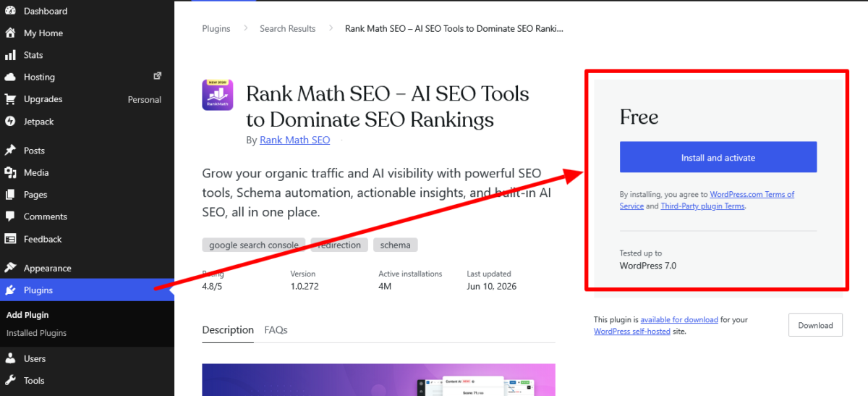The height and width of the screenshot is (396, 868).
Task: Open Third-Party plugin Terms link
Action: 702,206
